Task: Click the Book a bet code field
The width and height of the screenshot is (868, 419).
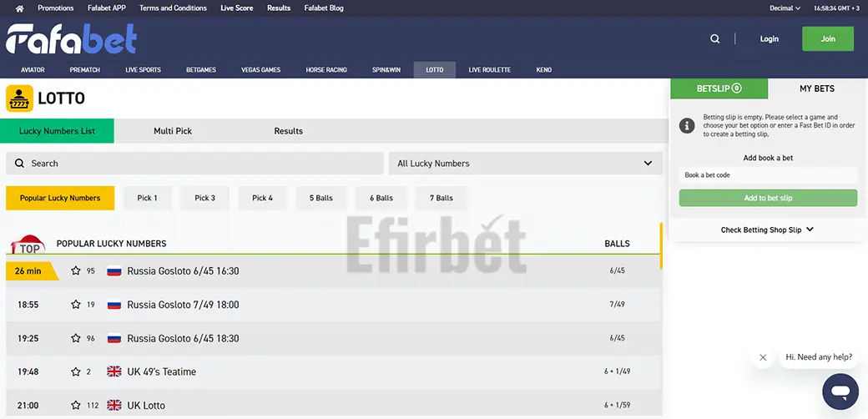Action: 768,175
